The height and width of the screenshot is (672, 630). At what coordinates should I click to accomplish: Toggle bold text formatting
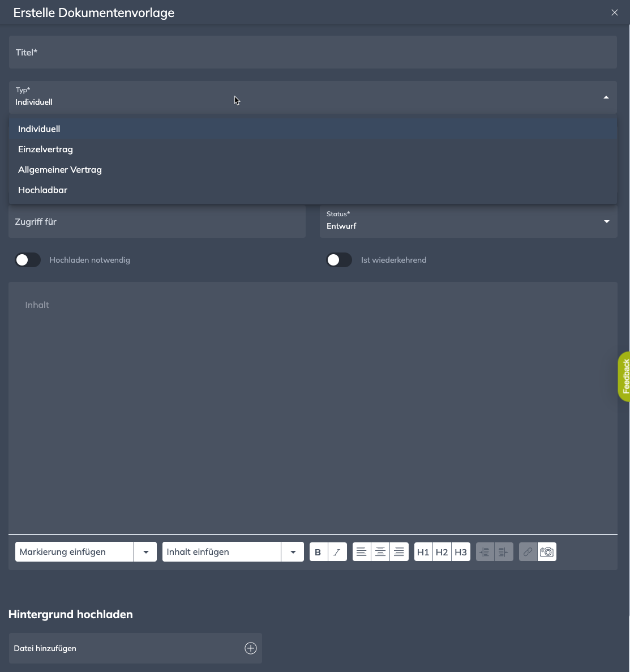[x=318, y=552]
